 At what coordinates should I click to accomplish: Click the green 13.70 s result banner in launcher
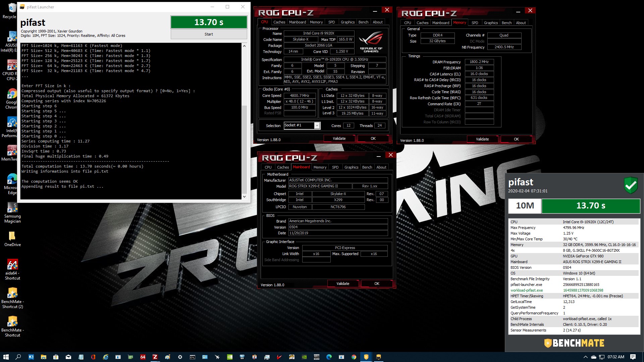[x=209, y=22]
